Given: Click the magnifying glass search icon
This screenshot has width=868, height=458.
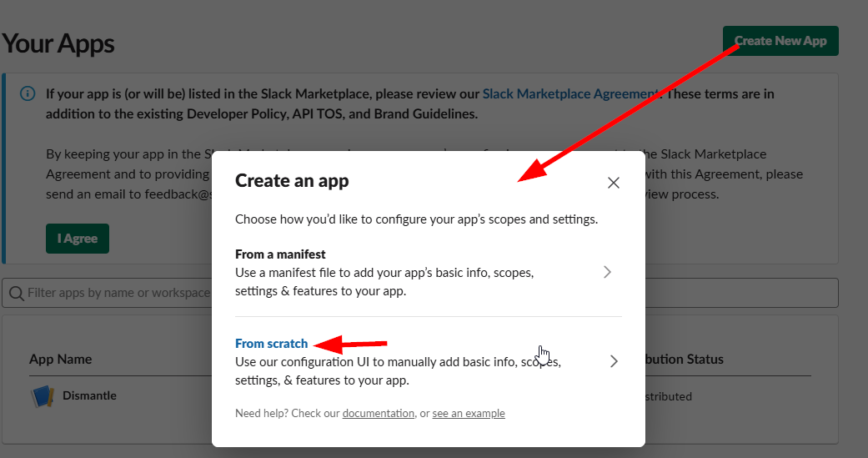Looking at the screenshot, I should coord(16,293).
